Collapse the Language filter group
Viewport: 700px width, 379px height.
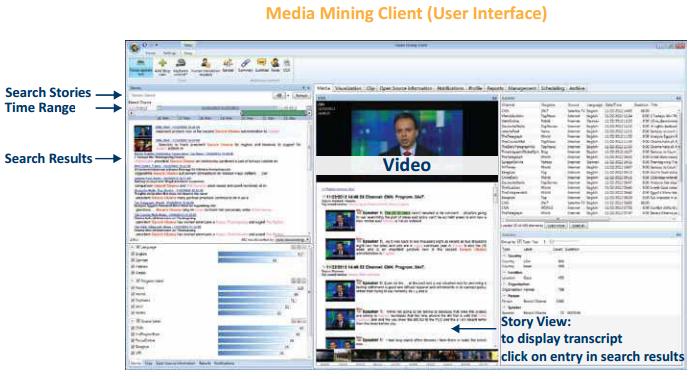pos(133,247)
